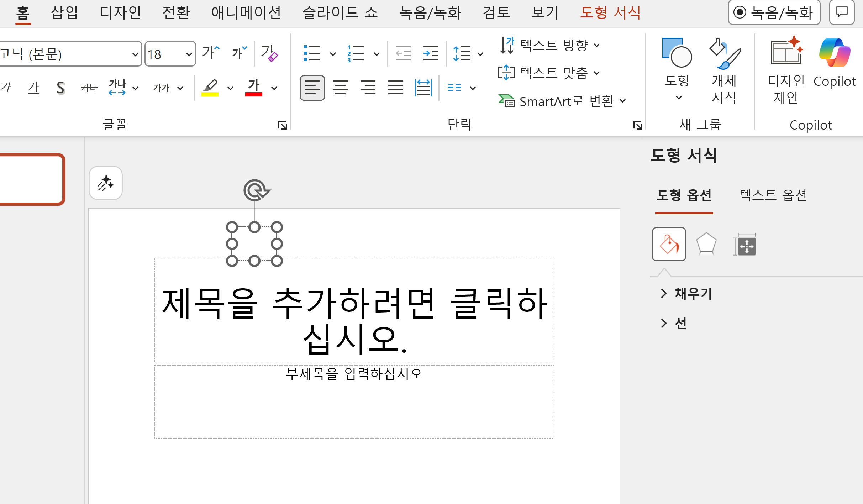
Task: Select the 도형 옵션 pane tab
Action: (x=684, y=195)
